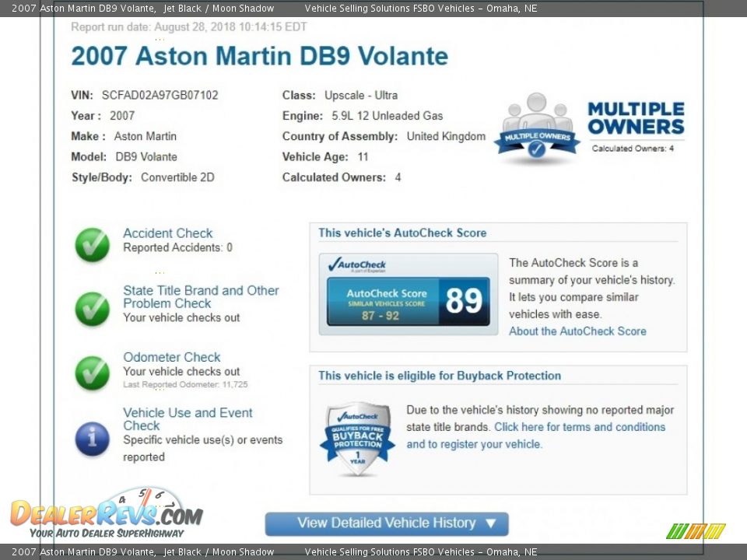
Task: Click the AutoCheck logo in the score panel
Action: [358, 264]
